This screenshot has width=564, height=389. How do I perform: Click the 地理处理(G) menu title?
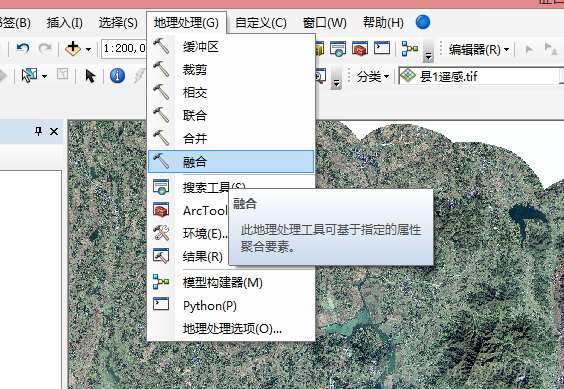[186, 23]
